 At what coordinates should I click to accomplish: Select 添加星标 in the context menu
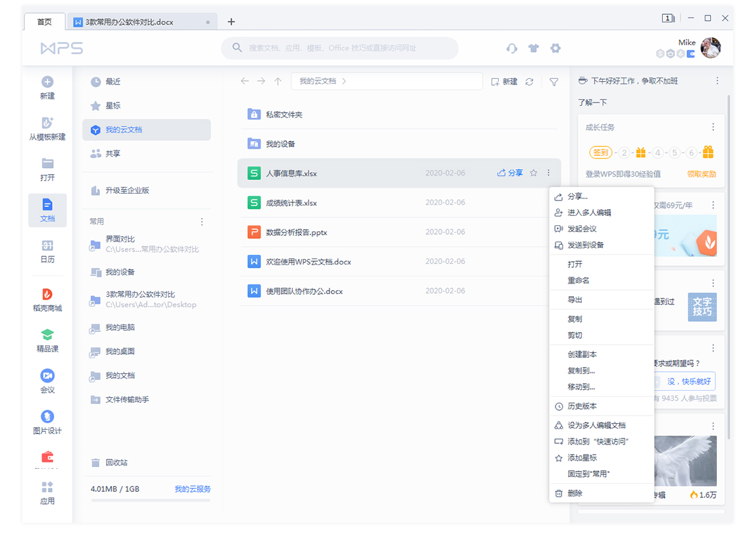601,458
